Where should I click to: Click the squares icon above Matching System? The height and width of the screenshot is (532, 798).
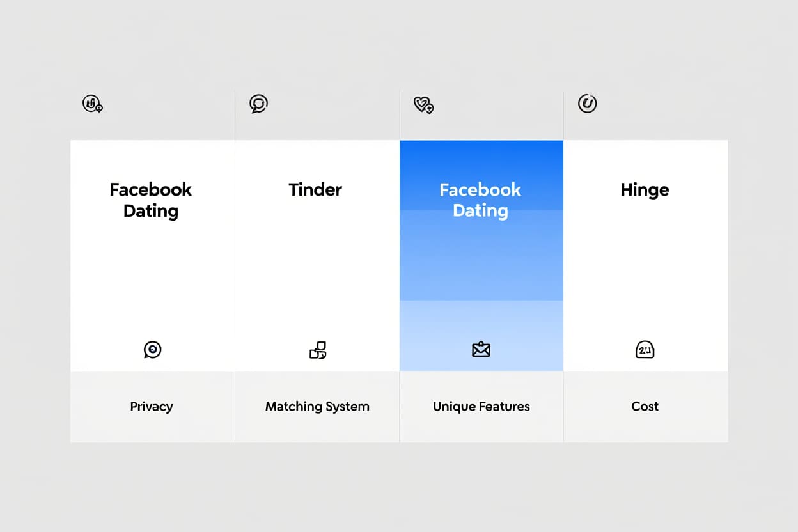point(318,350)
